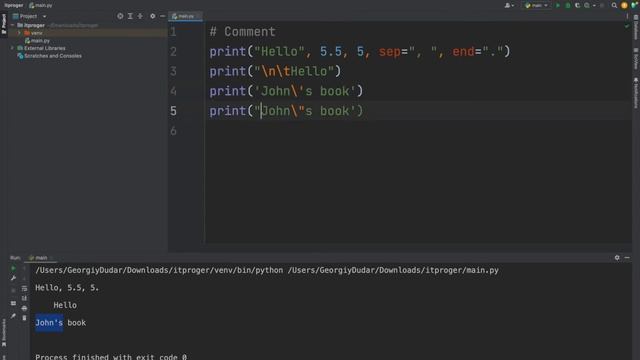Viewport: 640px width, 360px height.
Task: Select Scratches and Consoles node
Action: 49,56
